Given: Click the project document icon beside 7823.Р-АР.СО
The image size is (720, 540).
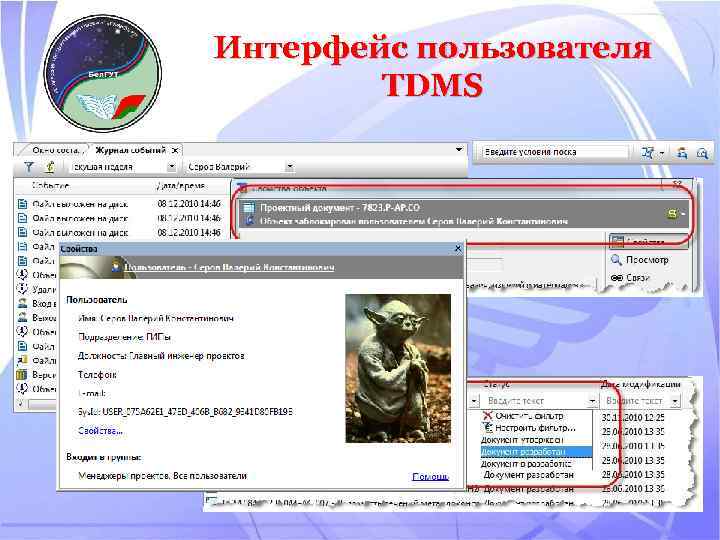Looking at the screenshot, I should (x=249, y=208).
